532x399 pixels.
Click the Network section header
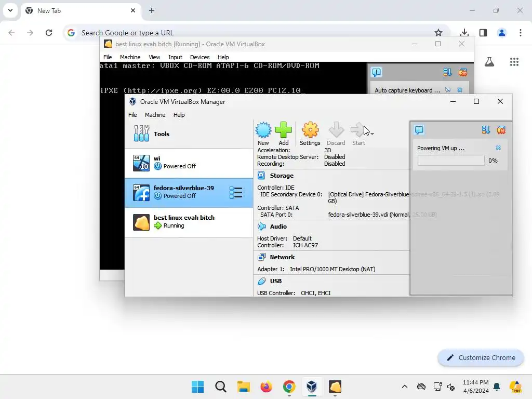coord(282,257)
